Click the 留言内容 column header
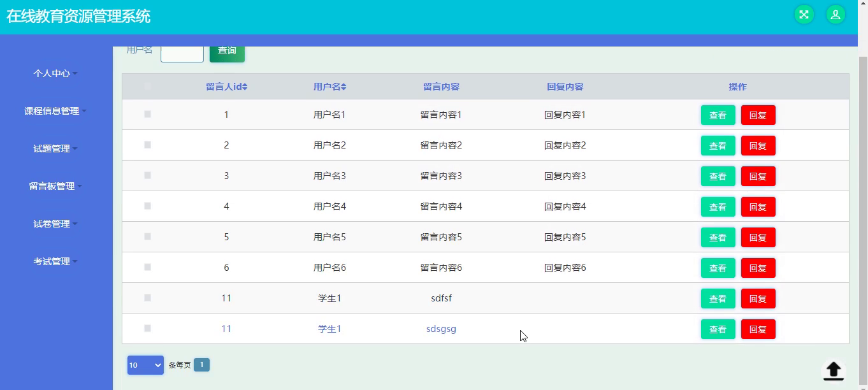Viewport: 868px width, 390px height. click(x=441, y=87)
